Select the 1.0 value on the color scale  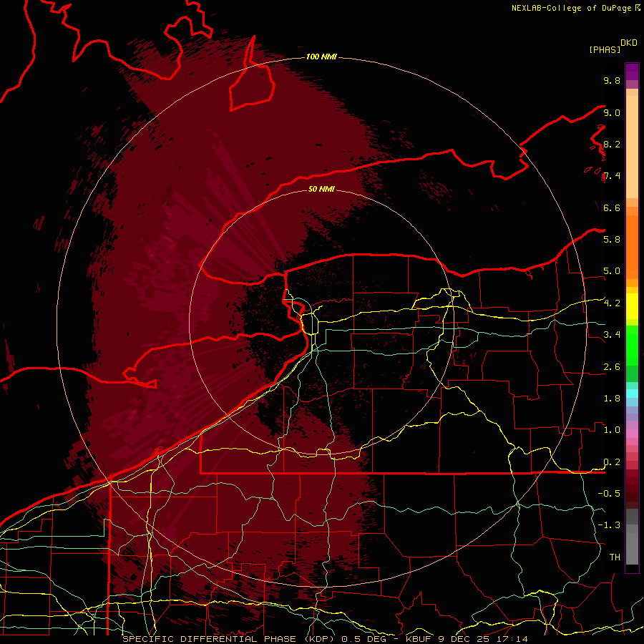click(x=612, y=430)
